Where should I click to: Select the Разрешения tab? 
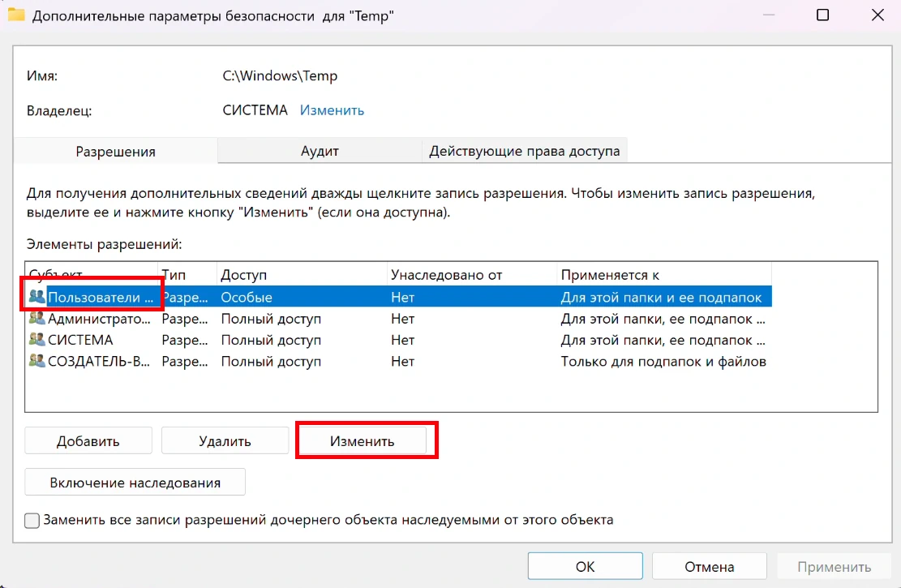tap(115, 152)
